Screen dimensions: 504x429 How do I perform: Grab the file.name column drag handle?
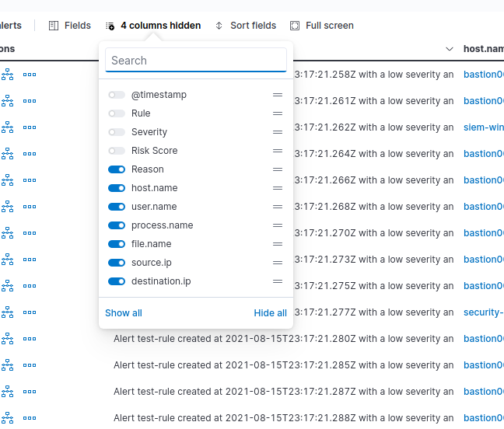278,244
